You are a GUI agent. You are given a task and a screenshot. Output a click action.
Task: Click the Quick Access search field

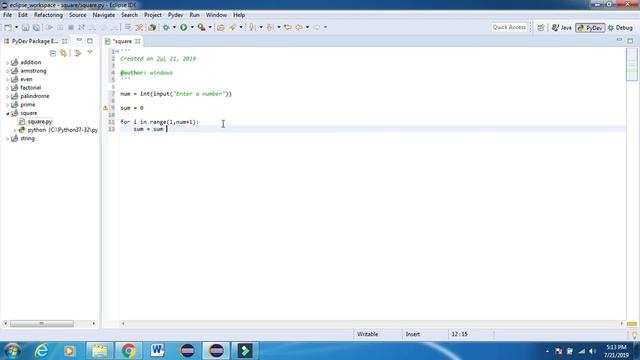click(x=509, y=27)
